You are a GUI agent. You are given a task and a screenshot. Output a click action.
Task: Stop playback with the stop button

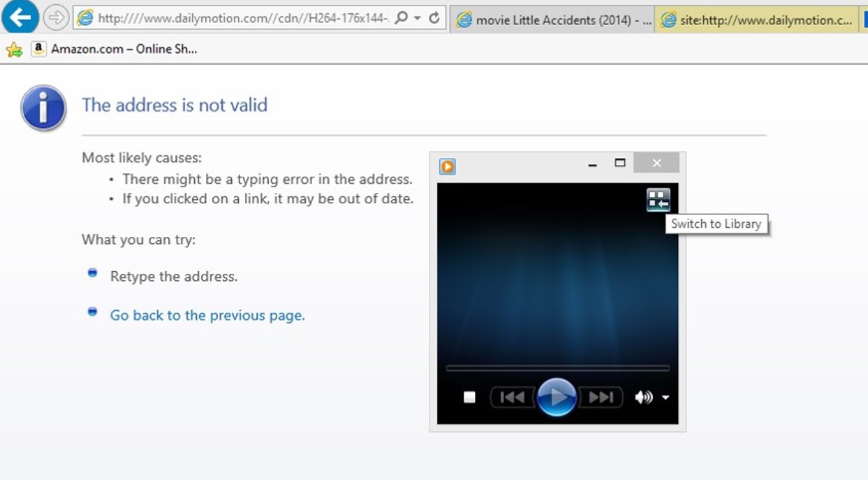click(469, 398)
